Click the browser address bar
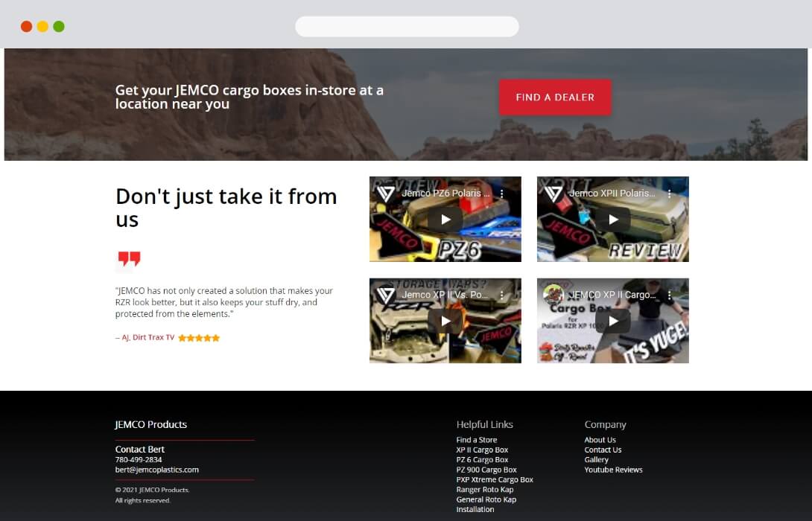Image resolution: width=812 pixels, height=521 pixels. click(407, 26)
